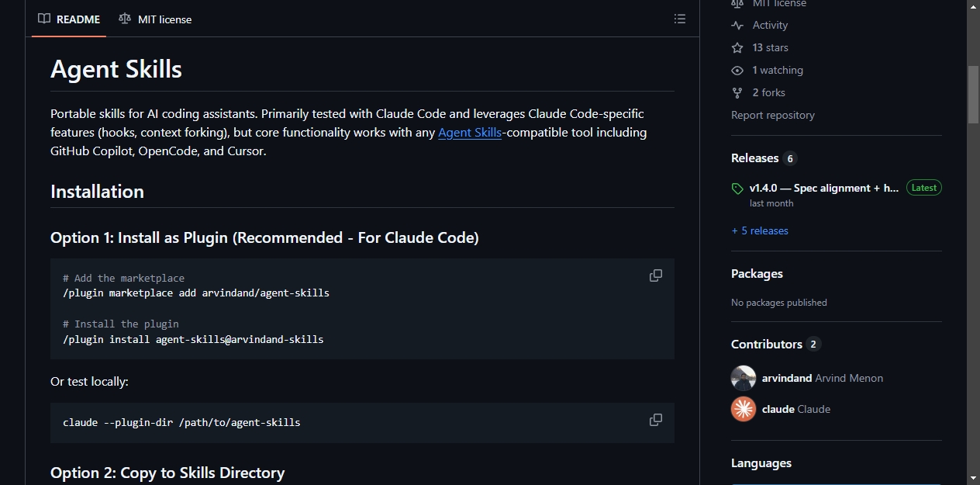Switch to the README tab
The width and height of the screenshot is (980, 485).
point(69,19)
